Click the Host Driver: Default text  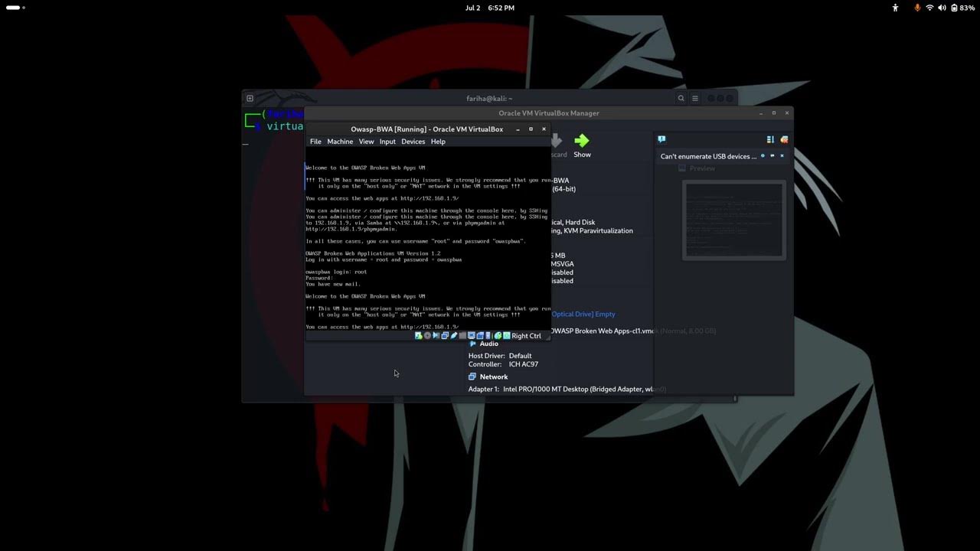tap(500, 356)
